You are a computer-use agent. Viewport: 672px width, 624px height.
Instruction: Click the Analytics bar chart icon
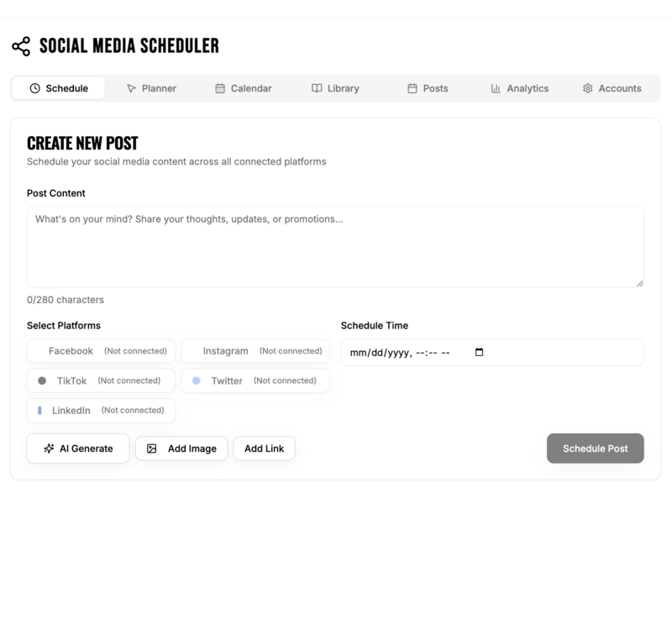(x=496, y=88)
